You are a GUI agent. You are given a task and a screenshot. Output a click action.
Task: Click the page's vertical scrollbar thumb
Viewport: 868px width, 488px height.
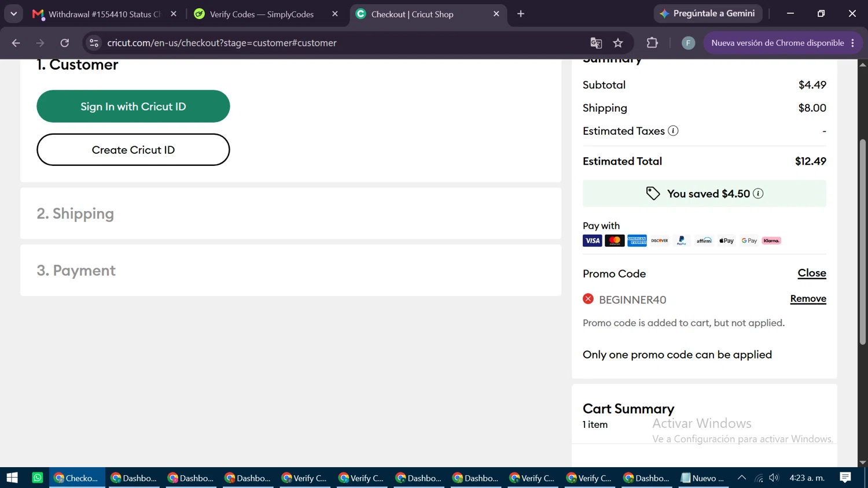[863, 242]
